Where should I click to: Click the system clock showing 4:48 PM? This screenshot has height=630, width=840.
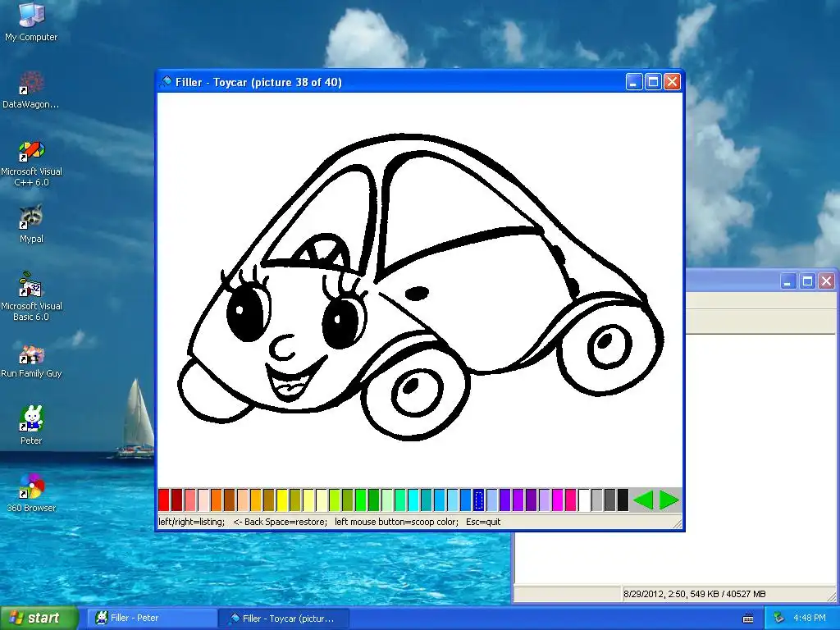pos(810,619)
